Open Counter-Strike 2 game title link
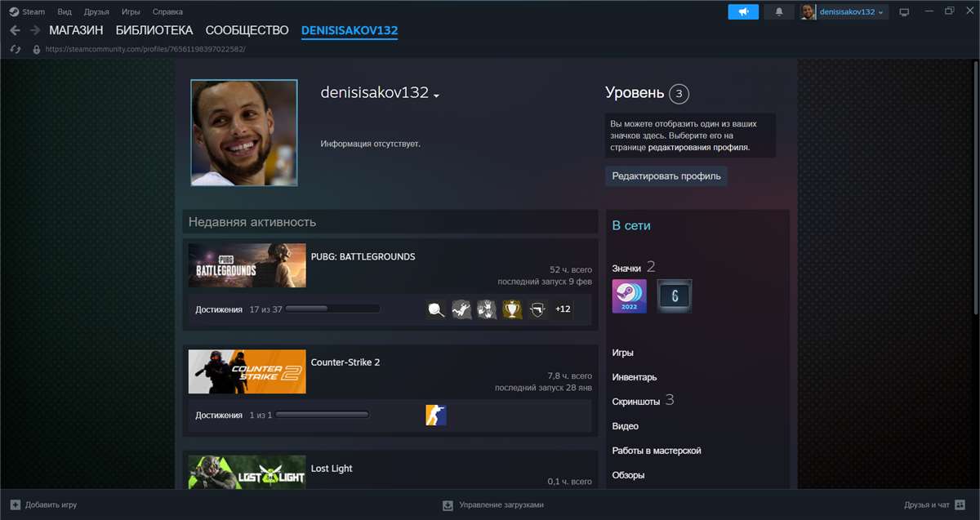980x520 pixels. (345, 362)
